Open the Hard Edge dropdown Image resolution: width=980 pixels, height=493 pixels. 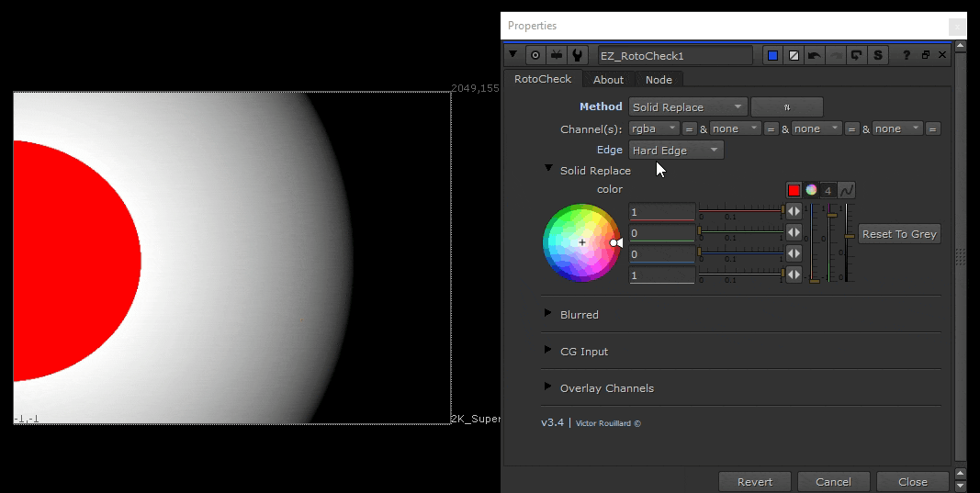coord(676,151)
